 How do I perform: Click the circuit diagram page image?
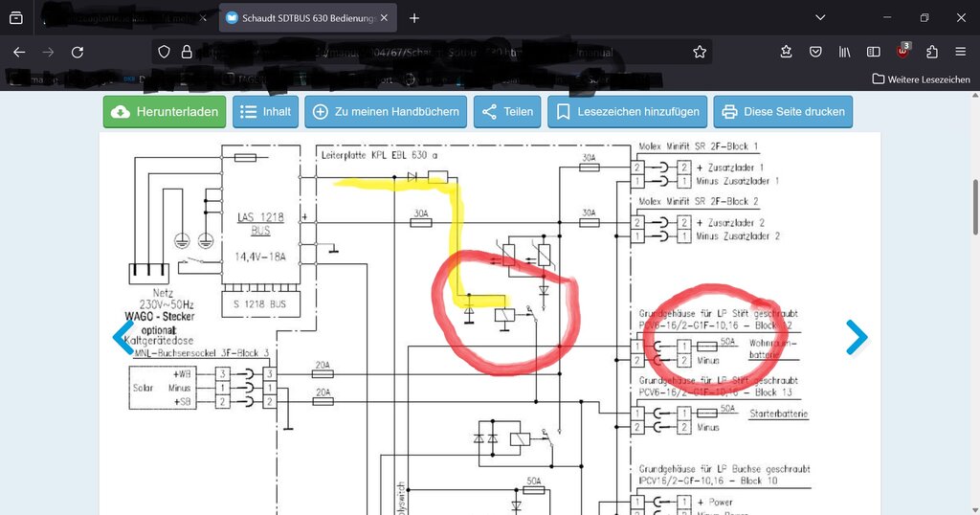coord(489,324)
